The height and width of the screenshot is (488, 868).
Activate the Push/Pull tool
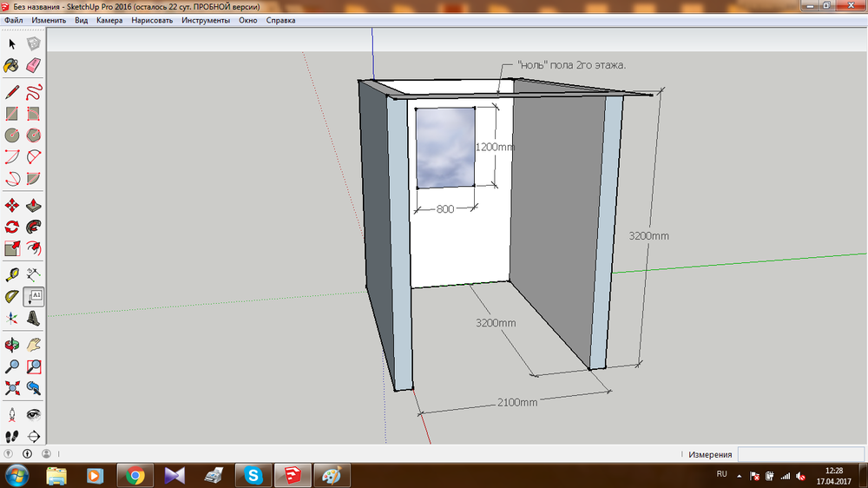tap(34, 206)
